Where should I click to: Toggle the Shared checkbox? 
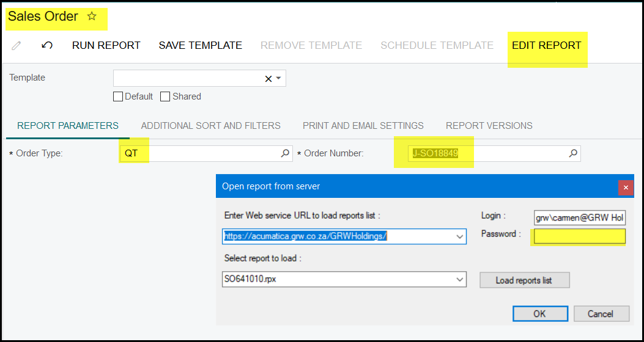(165, 96)
